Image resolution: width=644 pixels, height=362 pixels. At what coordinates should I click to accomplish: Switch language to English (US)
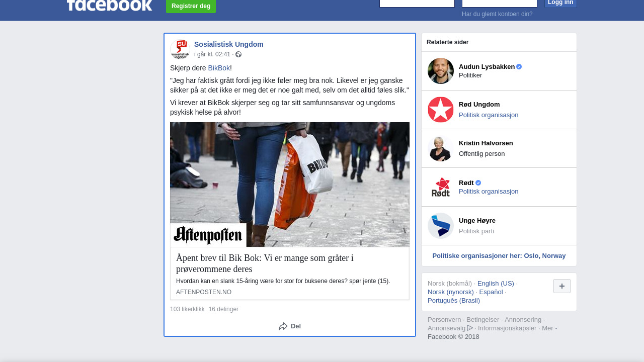pyautogui.click(x=496, y=284)
